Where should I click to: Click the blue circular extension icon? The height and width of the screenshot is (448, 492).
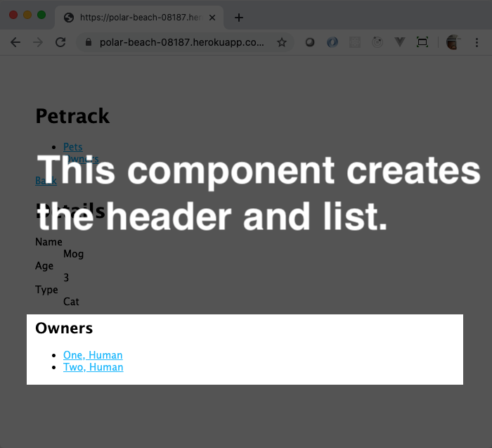[x=332, y=42]
